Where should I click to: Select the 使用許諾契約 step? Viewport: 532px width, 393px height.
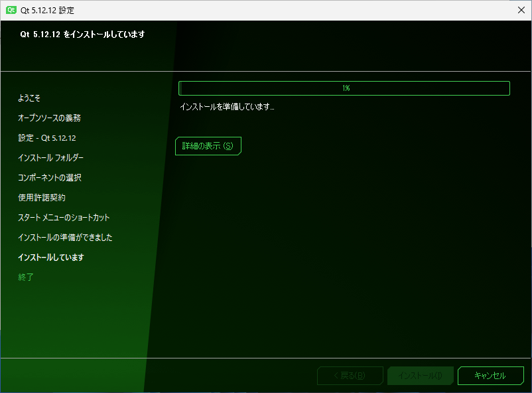point(42,197)
